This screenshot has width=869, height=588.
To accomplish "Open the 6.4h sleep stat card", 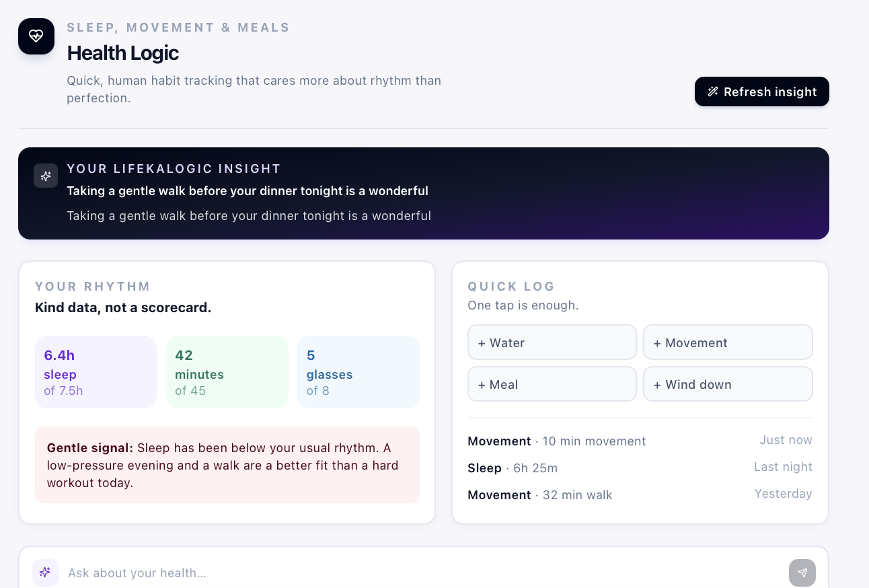I will click(96, 372).
